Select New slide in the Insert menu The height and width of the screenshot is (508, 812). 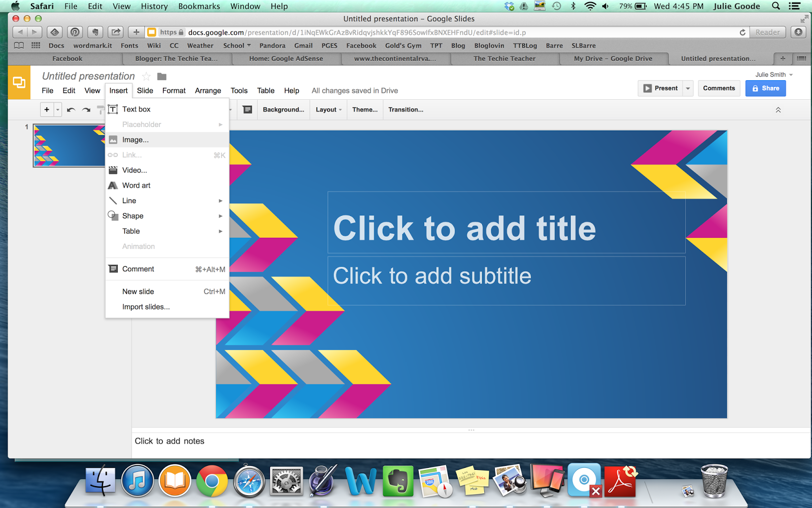[x=167, y=292]
